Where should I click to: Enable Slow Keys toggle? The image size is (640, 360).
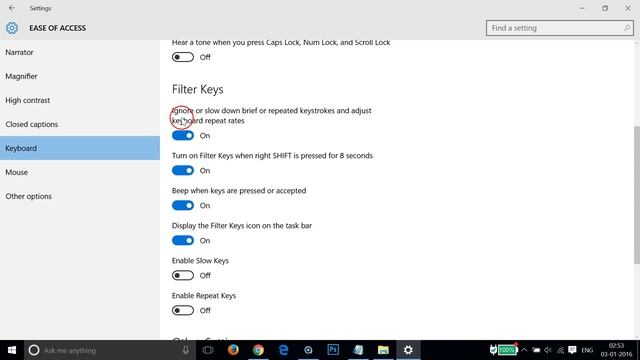pyautogui.click(x=183, y=276)
